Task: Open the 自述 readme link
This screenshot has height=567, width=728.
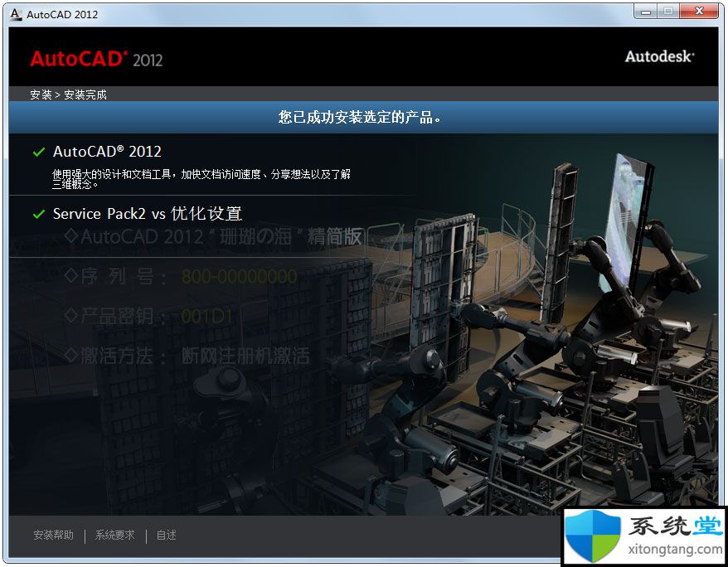Action: pos(166,535)
